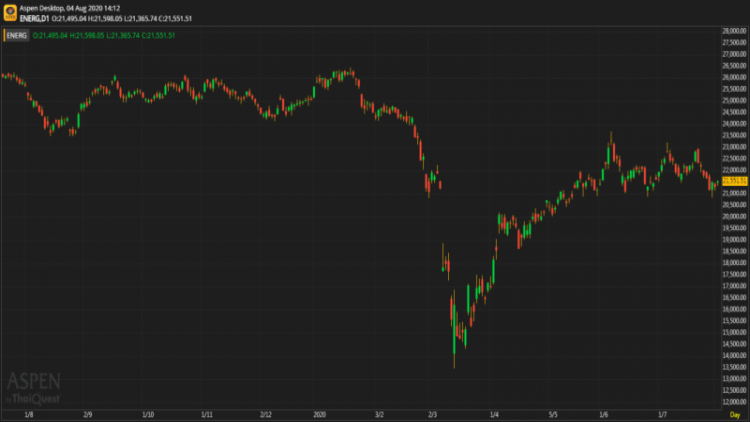Image resolution: width=750 pixels, height=422 pixels.
Task: Click the 23,000.00 price axis label
Action: (735, 147)
